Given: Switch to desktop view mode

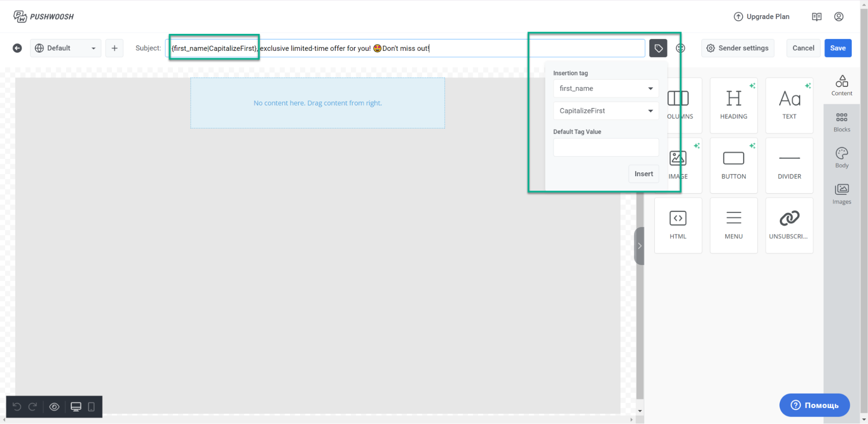Looking at the screenshot, I should coord(76,407).
